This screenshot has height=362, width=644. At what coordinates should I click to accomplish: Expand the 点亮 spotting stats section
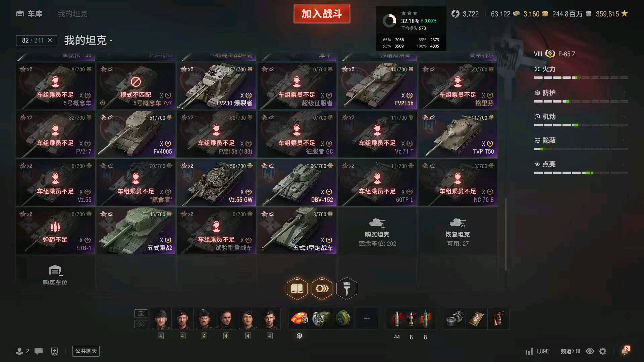click(x=581, y=164)
